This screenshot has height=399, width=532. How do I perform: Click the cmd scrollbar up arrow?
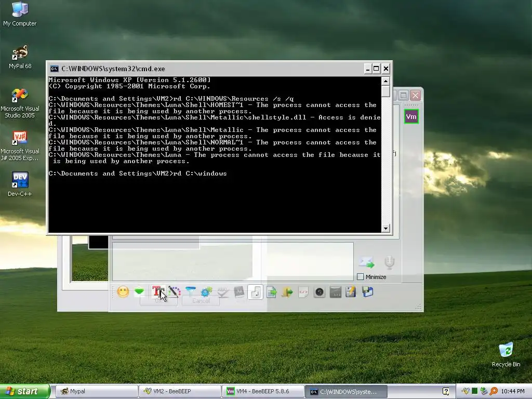pos(385,81)
